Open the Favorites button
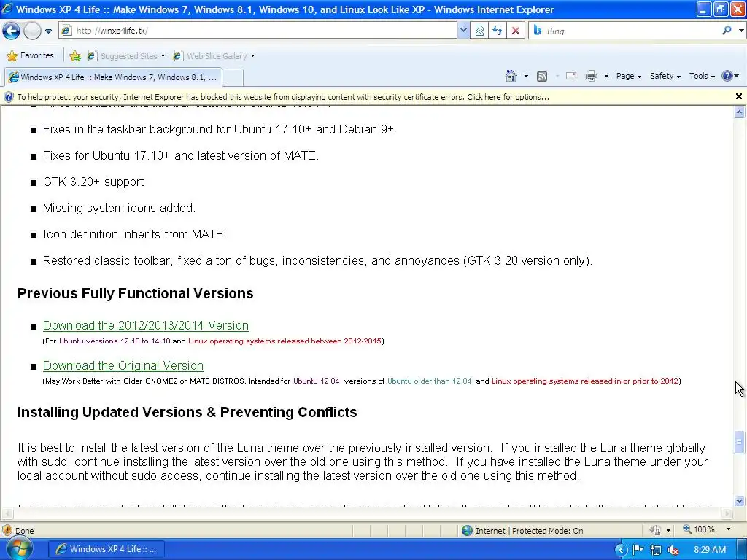Image resolution: width=747 pixels, height=560 pixels. (30, 55)
